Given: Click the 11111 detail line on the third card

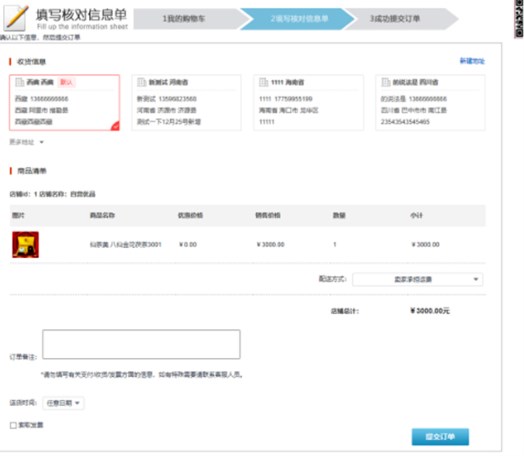Looking at the screenshot, I should click(x=267, y=122).
